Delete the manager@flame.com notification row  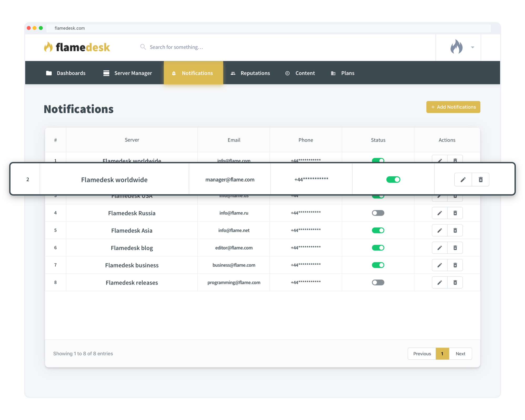coord(481,180)
